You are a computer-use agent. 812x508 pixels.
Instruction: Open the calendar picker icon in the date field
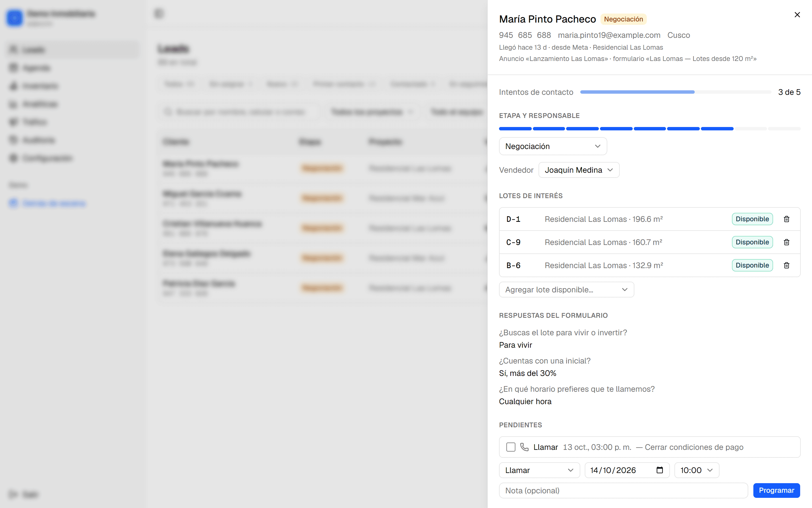tap(659, 470)
